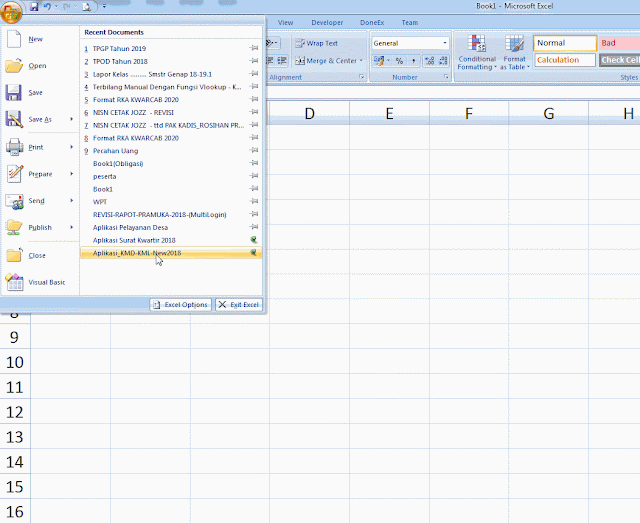
Task: Expand the Send submenu arrow
Action: click(x=71, y=200)
